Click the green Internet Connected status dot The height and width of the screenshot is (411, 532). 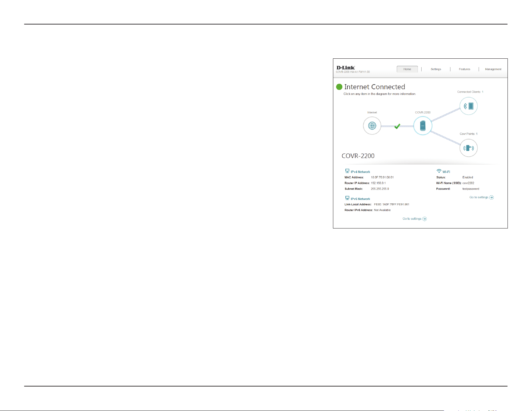pyautogui.click(x=339, y=87)
